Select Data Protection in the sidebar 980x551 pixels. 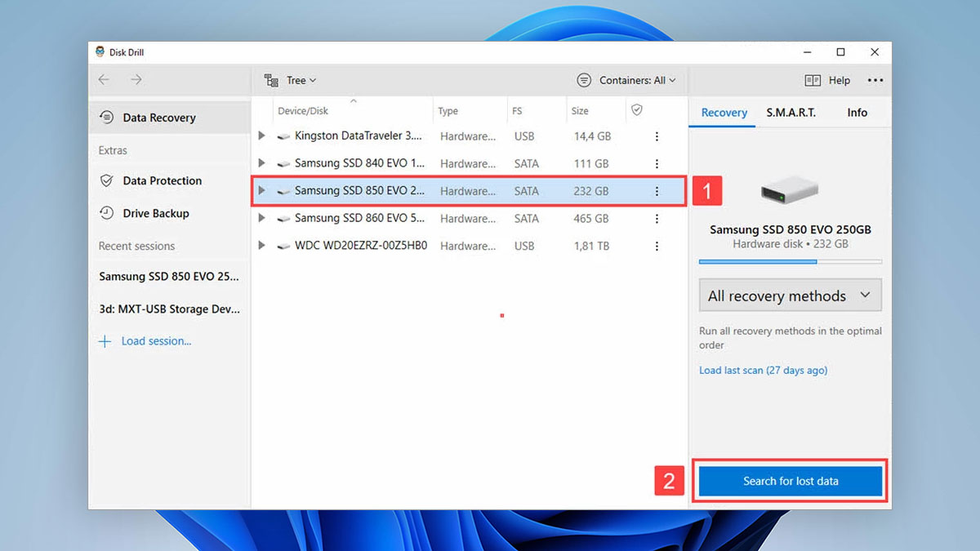[x=169, y=180]
